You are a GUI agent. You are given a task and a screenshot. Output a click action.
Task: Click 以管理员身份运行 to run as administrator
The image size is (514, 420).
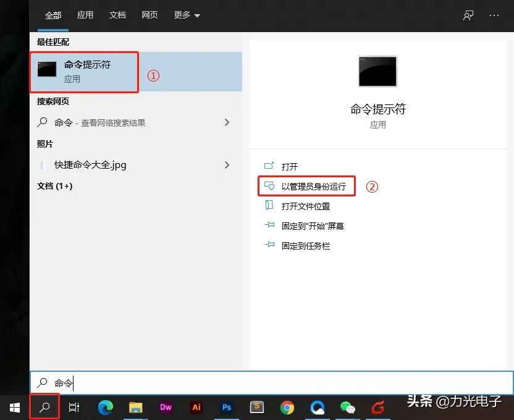[307, 185]
